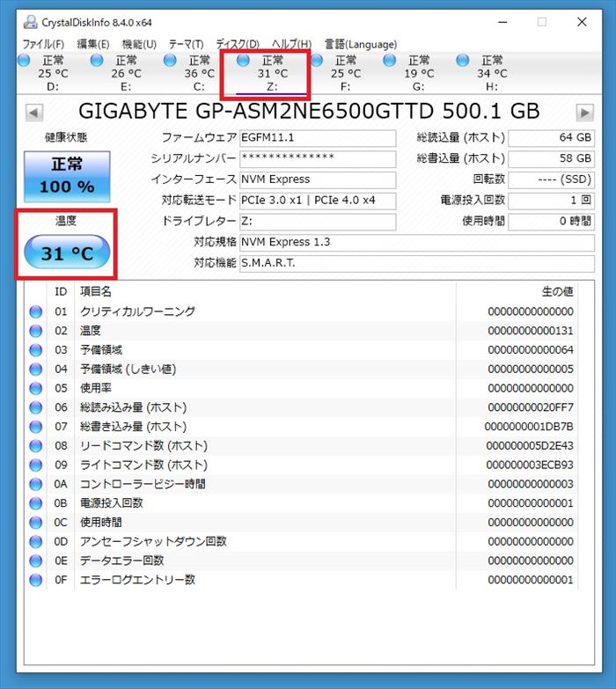The height and width of the screenshot is (689, 616).
Task: Click status orb for 0E データエラー回数 row
Action: pos(35,561)
